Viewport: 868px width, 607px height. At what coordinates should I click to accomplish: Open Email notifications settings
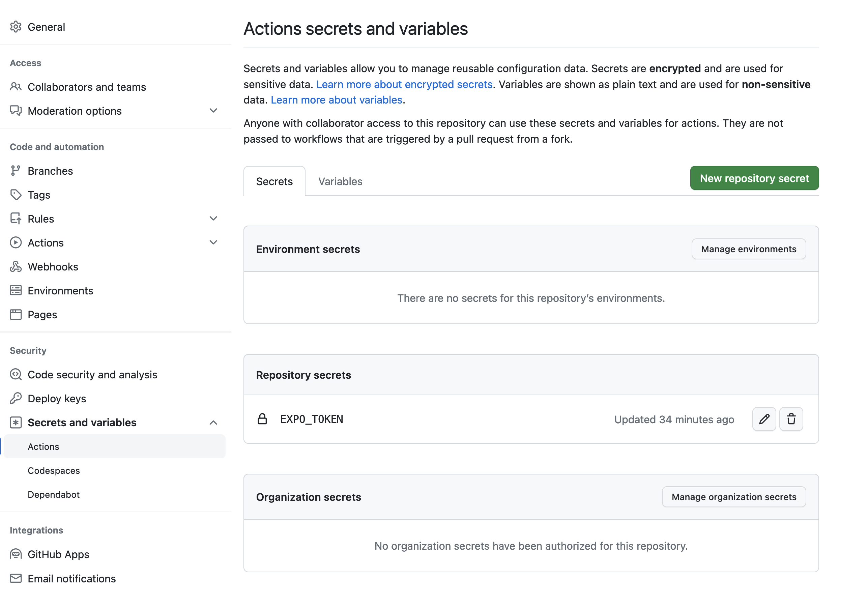coord(71,578)
